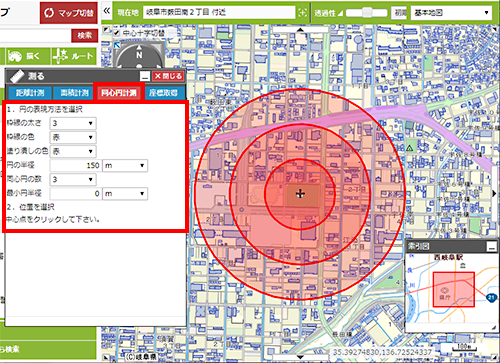The image size is (500, 363).
Task: Click the 初期 reset button
Action: pyautogui.click(x=399, y=13)
